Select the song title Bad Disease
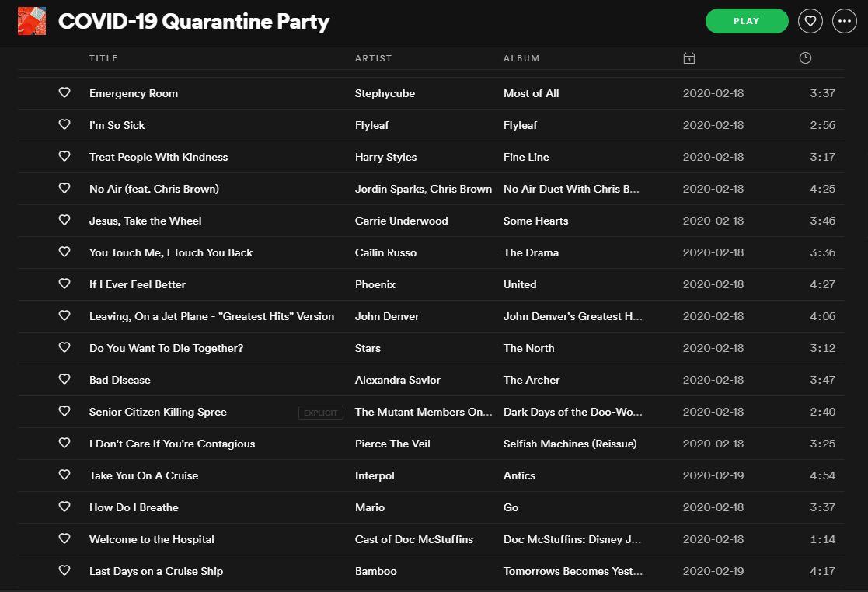This screenshot has width=868, height=592. pos(120,380)
